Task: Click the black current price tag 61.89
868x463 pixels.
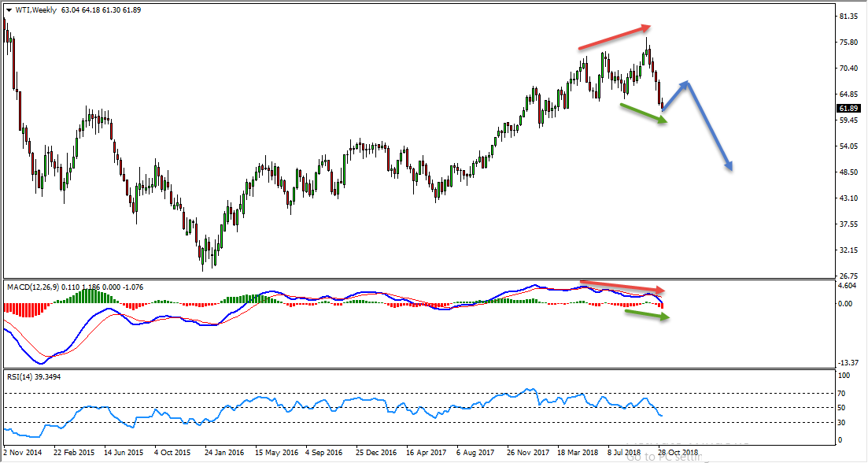Action: pos(848,109)
